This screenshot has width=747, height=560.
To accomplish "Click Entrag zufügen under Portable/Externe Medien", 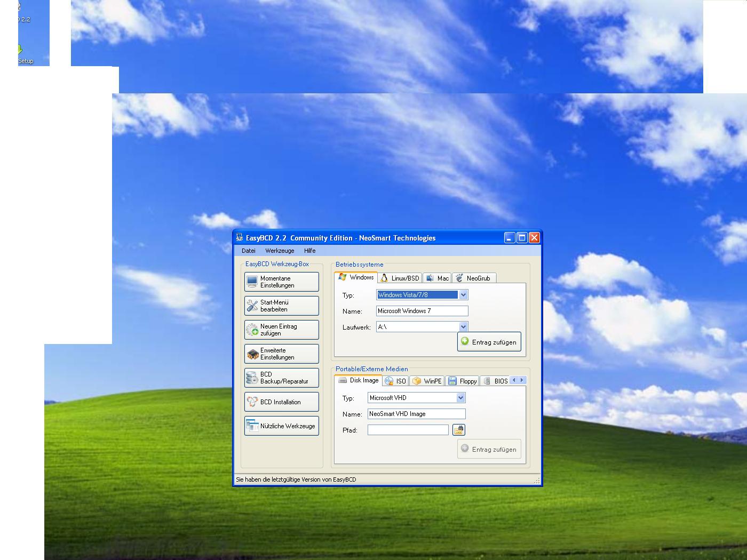I will click(489, 449).
